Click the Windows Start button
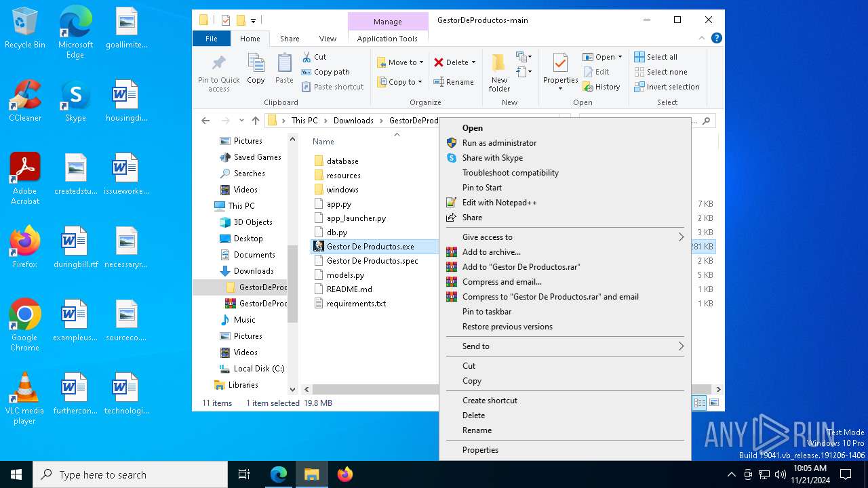 click(x=16, y=474)
